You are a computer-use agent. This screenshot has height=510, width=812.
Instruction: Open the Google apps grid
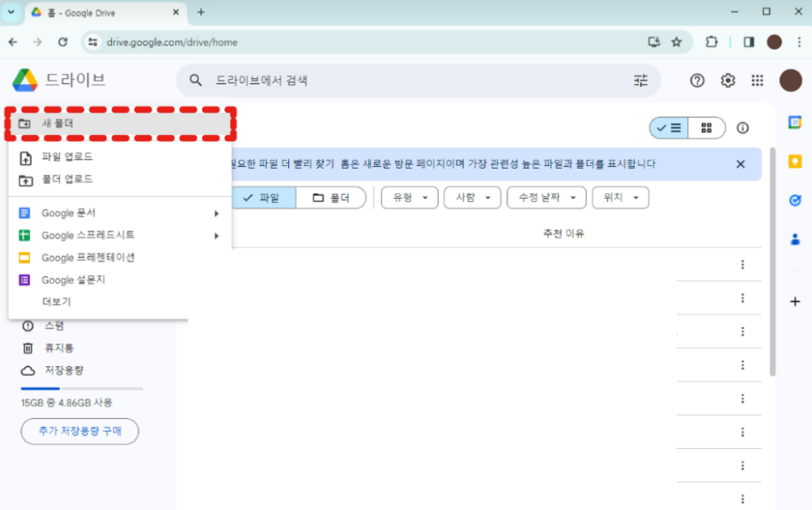[x=757, y=80]
